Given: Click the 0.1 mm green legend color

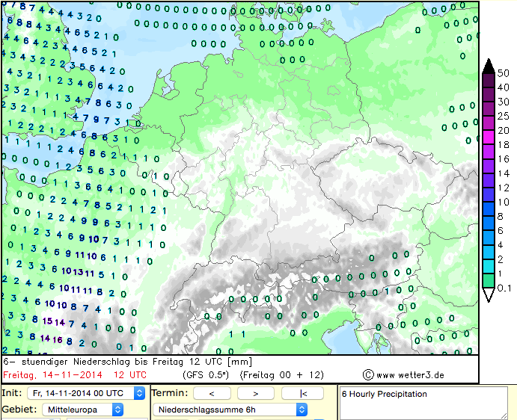Looking at the screenshot, I should (x=489, y=280).
